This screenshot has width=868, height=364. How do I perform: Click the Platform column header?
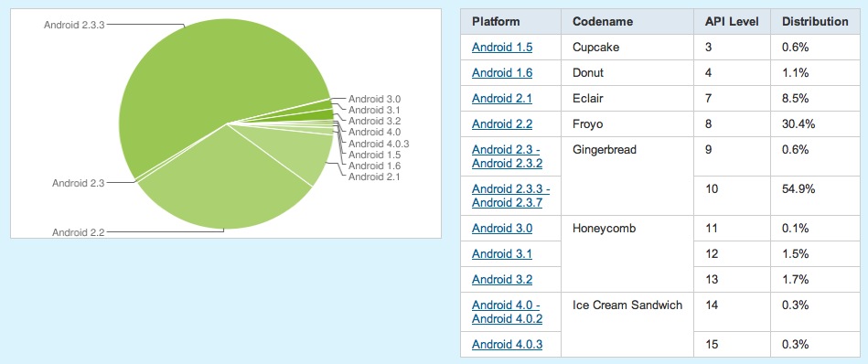tap(496, 22)
